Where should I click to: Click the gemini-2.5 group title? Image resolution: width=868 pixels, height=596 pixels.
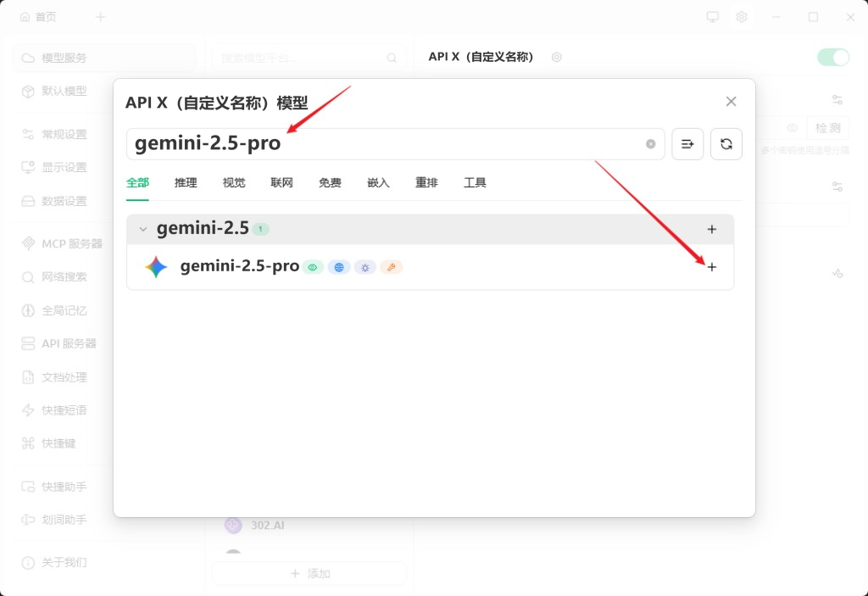203,228
